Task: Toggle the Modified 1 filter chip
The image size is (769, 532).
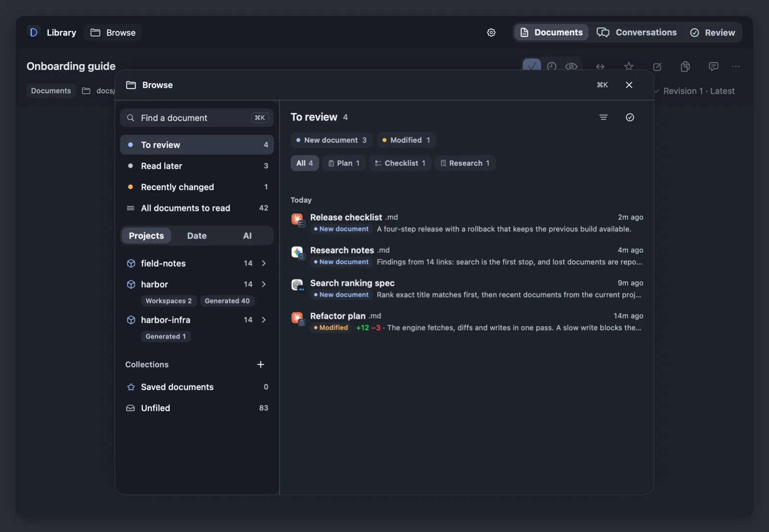Action: coord(406,140)
